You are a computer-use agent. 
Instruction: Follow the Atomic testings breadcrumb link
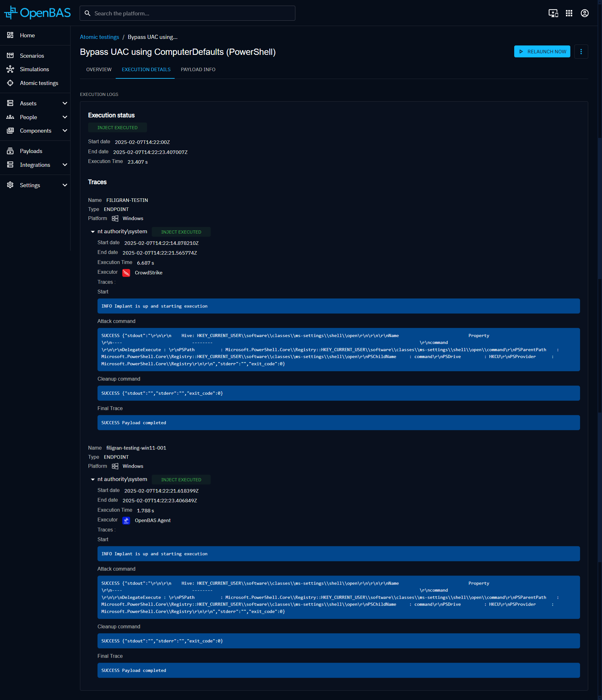coord(99,37)
